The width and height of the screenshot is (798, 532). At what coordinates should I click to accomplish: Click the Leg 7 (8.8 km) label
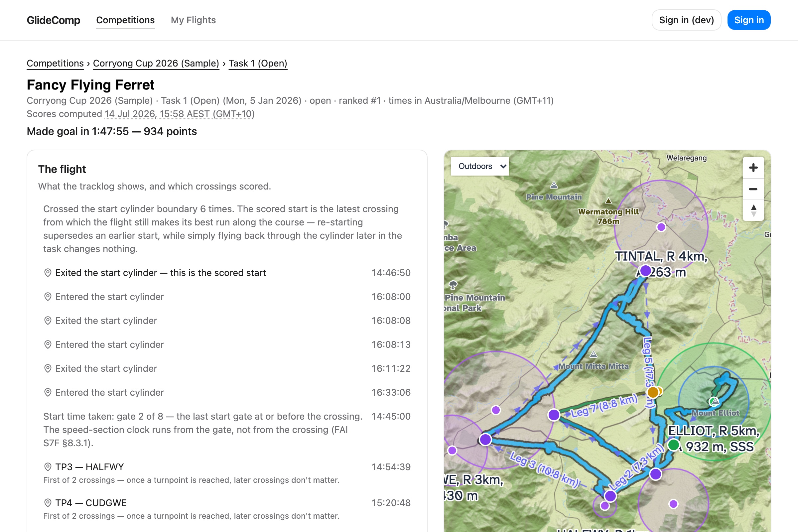tap(604, 406)
